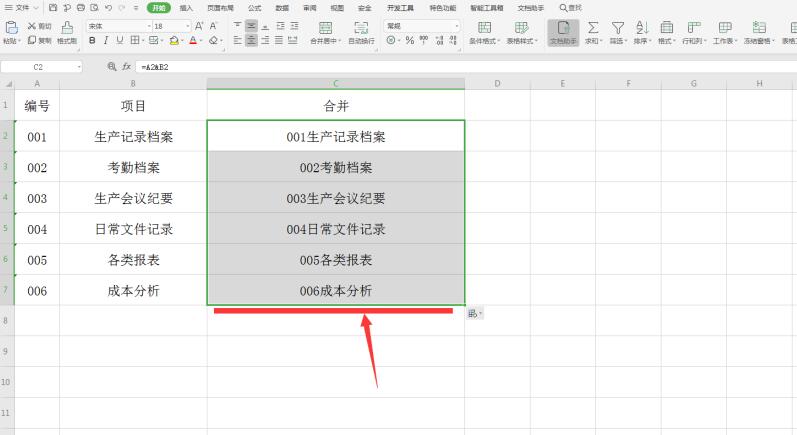
Task: Expand the File (文件) menu arrow
Action: (x=36, y=8)
